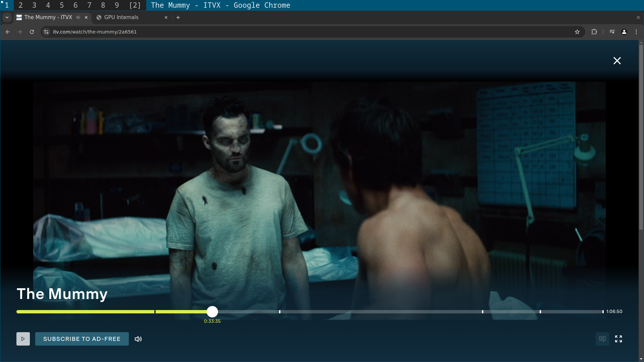Click Subscribe to Ad-Free button
Image resolution: width=644 pixels, height=362 pixels.
click(x=82, y=339)
